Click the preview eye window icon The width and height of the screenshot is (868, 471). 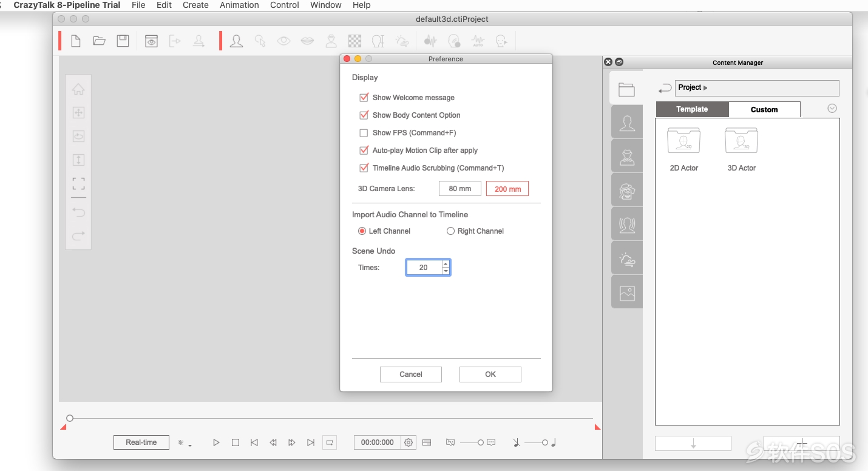click(x=151, y=41)
